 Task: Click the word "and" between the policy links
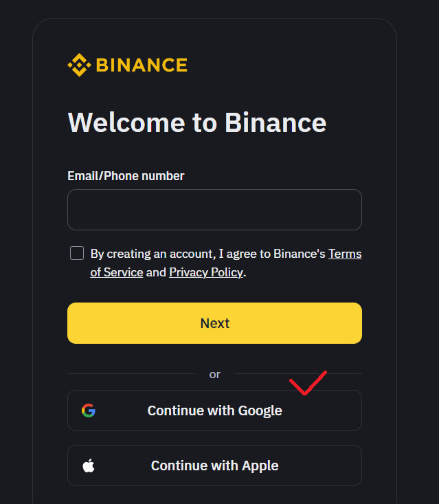click(156, 272)
